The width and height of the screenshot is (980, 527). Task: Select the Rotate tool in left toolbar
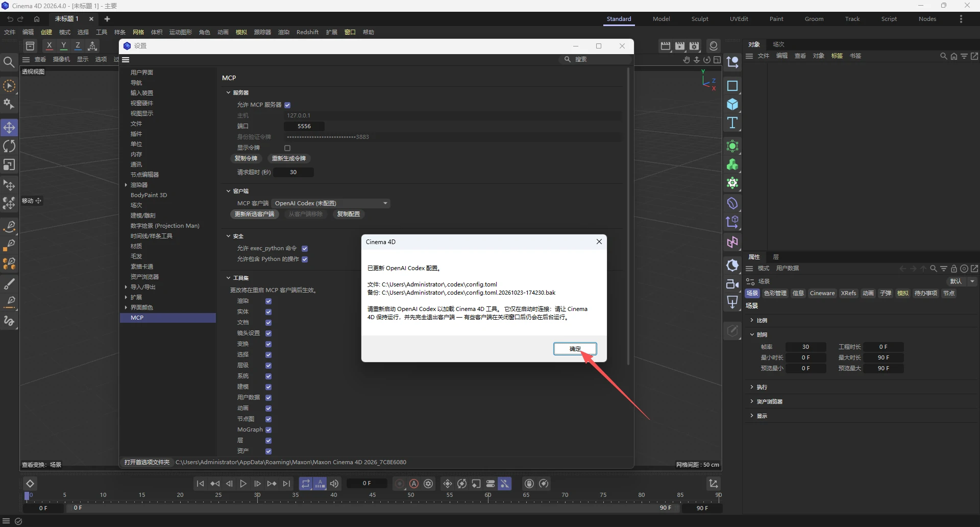(9, 147)
